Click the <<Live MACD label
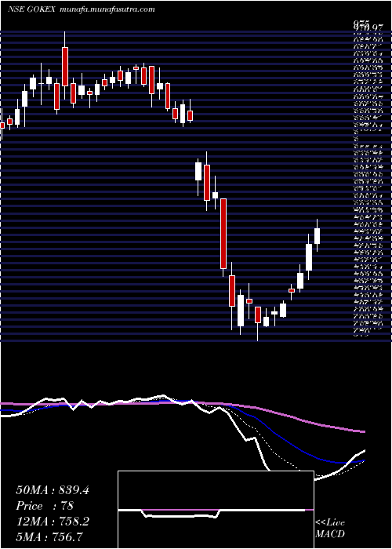The width and height of the screenshot is (392, 549). 330,529
